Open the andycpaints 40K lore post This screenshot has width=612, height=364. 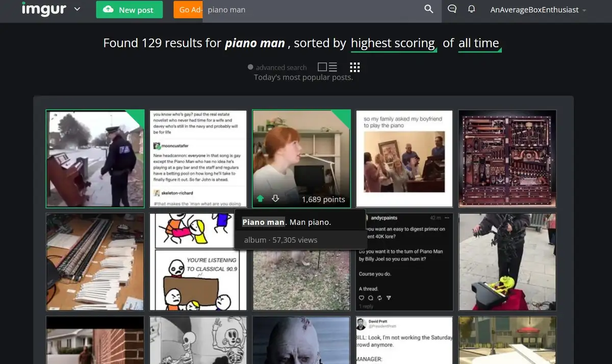coord(404,262)
